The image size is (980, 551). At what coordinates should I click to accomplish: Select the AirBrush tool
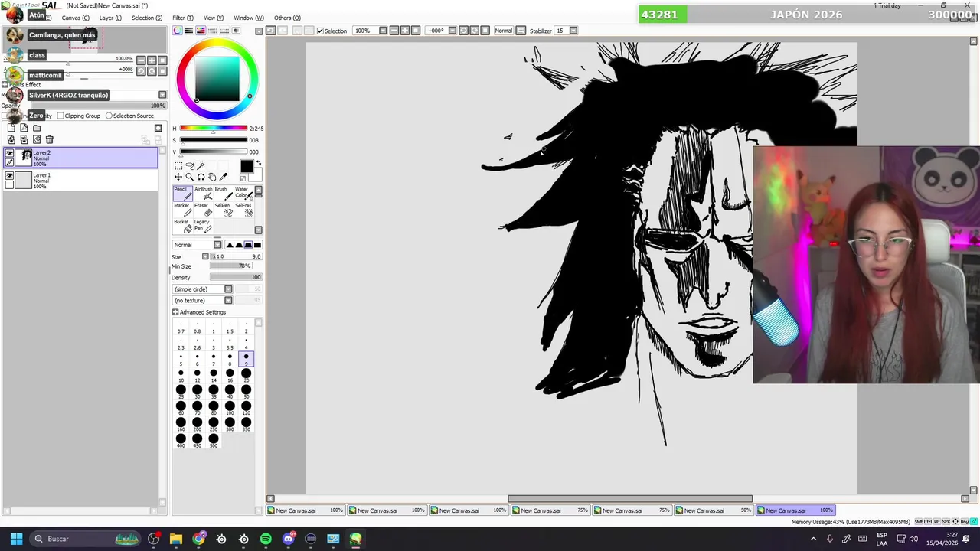point(203,193)
